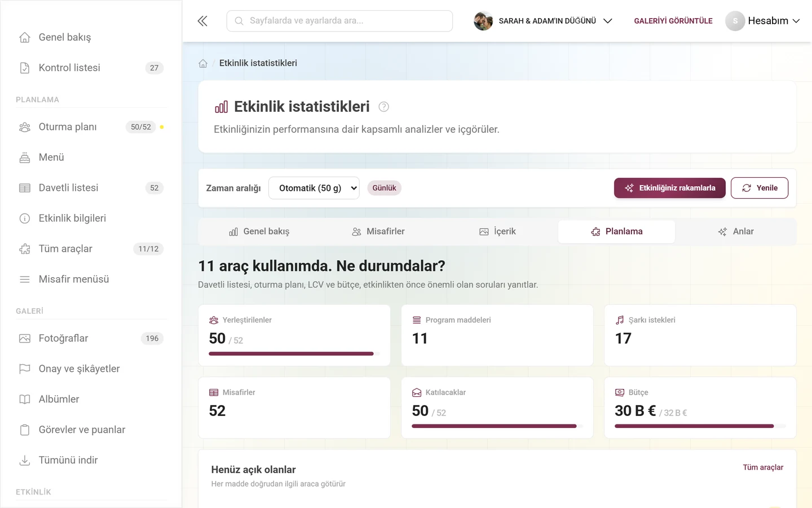Focus the Sayfalarda ve ayarlarda ara search field
The image size is (812, 508).
(339, 21)
